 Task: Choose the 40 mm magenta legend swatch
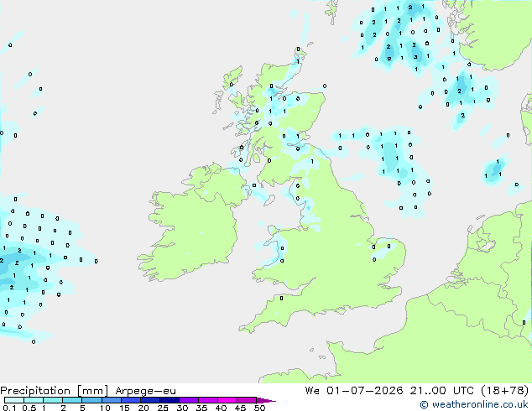pos(227,400)
